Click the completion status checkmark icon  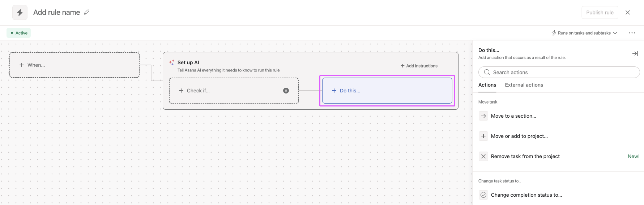click(x=483, y=195)
